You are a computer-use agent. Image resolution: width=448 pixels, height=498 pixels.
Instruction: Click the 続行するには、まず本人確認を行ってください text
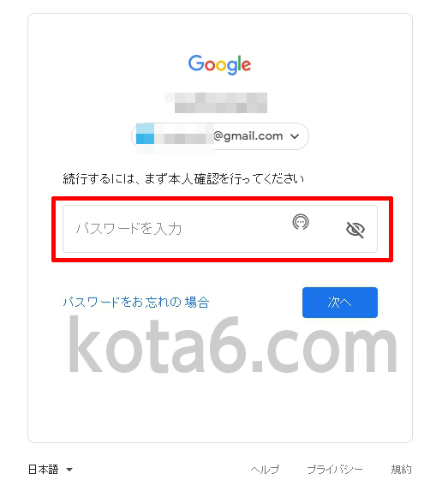point(183,179)
